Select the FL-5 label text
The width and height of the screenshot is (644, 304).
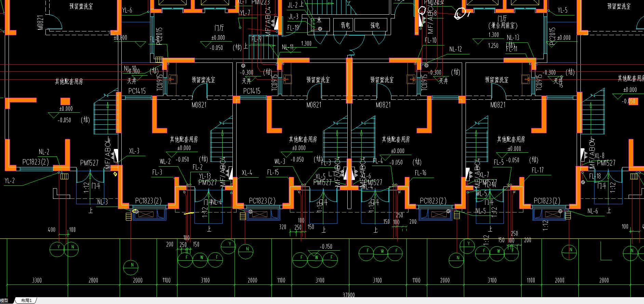click(499, 162)
